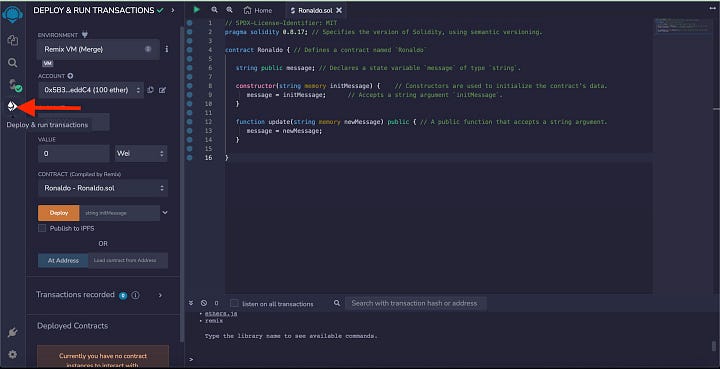Open the File explorer sidebar icon
This screenshot has height=369, width=720.
click(x=12, y=40)
